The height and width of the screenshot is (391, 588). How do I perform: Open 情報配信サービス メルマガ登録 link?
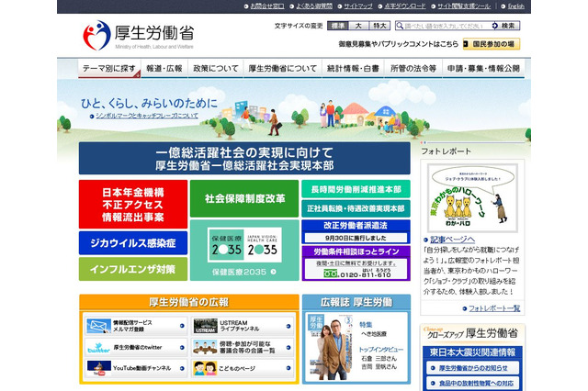pos(132,326)
